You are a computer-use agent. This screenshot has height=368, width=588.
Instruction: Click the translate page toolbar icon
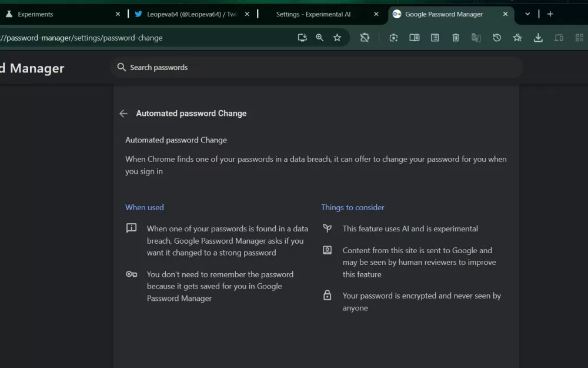pos(476,38)
